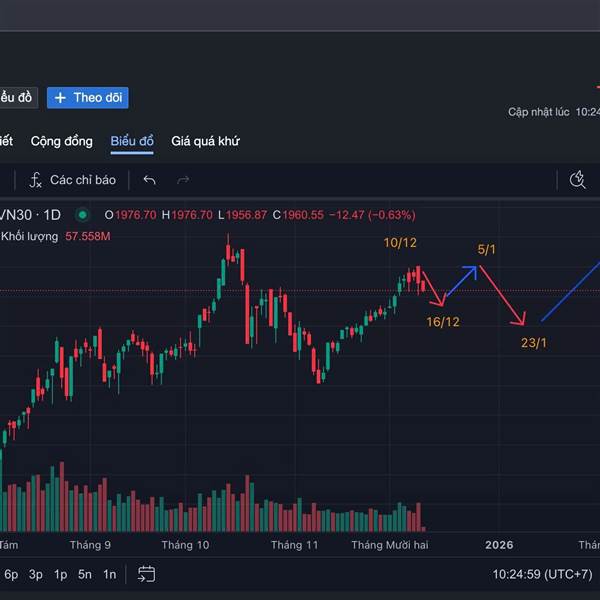Open the timezone selector showing UTC+7
Image resolution: width=600 pixels, height=600 pixels.
coord(542,574)
